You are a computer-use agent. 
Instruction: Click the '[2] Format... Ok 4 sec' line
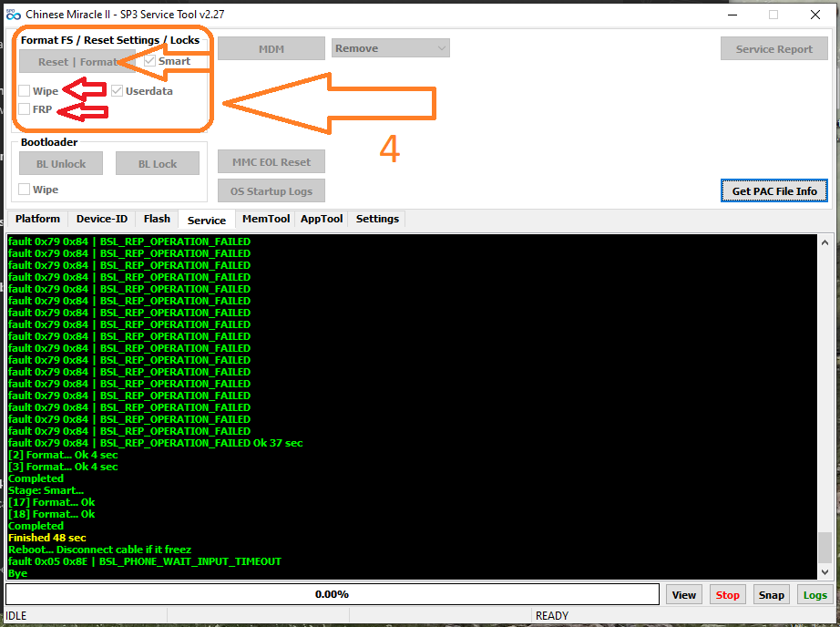click(63, 455)
